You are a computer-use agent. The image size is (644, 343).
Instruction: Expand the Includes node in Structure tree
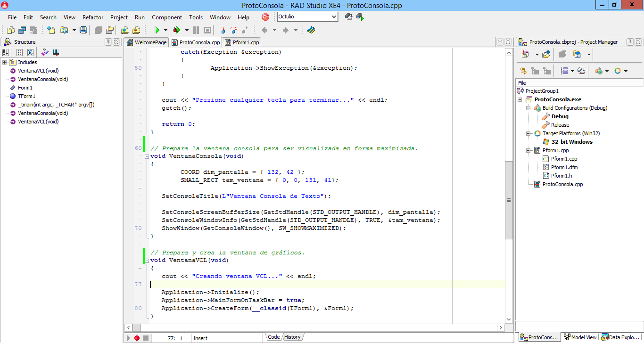point(4,62)
